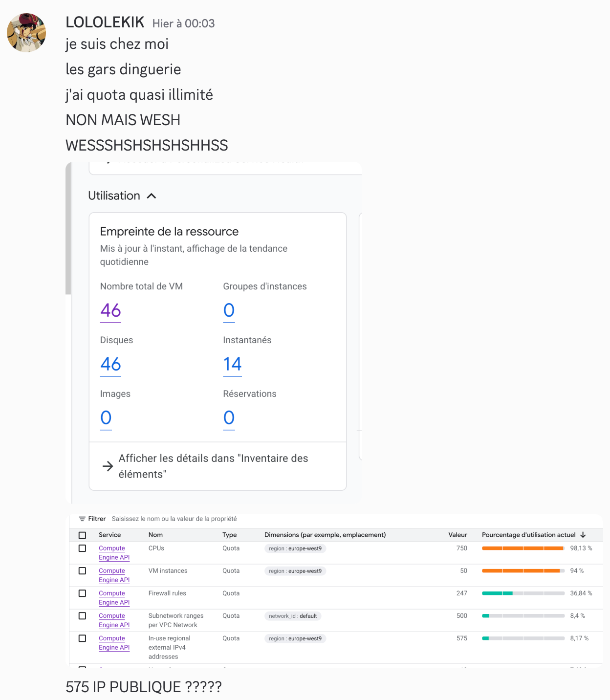Viewport: 610px width, 700px height.
Task: Open the Nombre total de VM count 46
Action: point(110,310)
